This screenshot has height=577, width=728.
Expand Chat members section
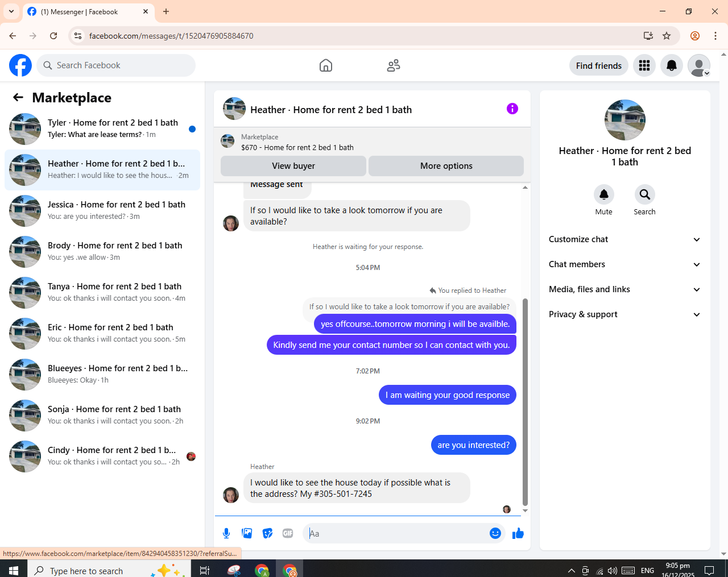tap(624, 264)
